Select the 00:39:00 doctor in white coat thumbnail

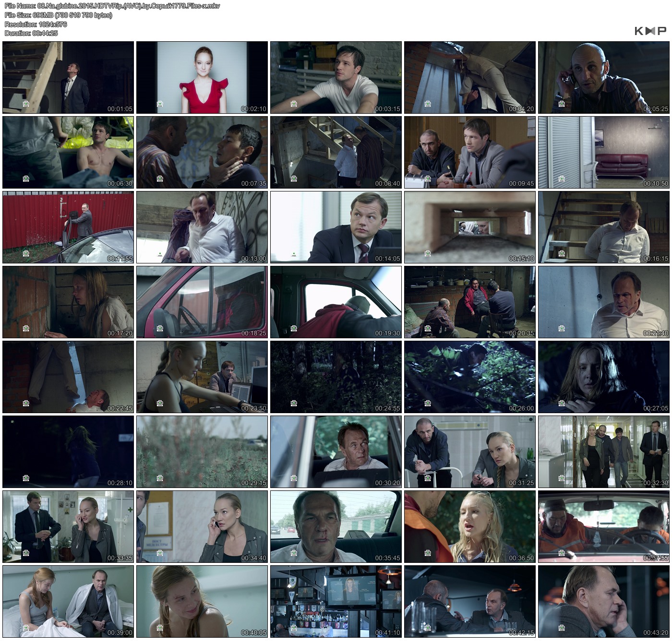pyautogui.click(x=68, y=601)
